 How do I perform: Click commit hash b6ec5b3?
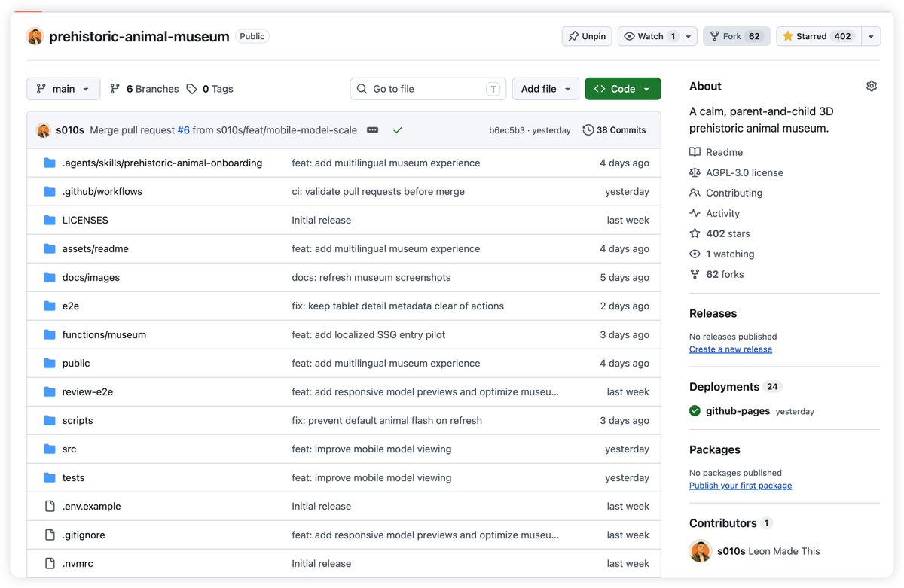tap(507, 130)
